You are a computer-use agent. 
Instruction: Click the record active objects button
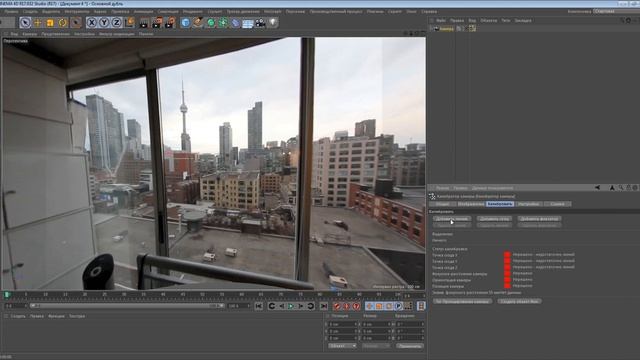click(337, 306)
